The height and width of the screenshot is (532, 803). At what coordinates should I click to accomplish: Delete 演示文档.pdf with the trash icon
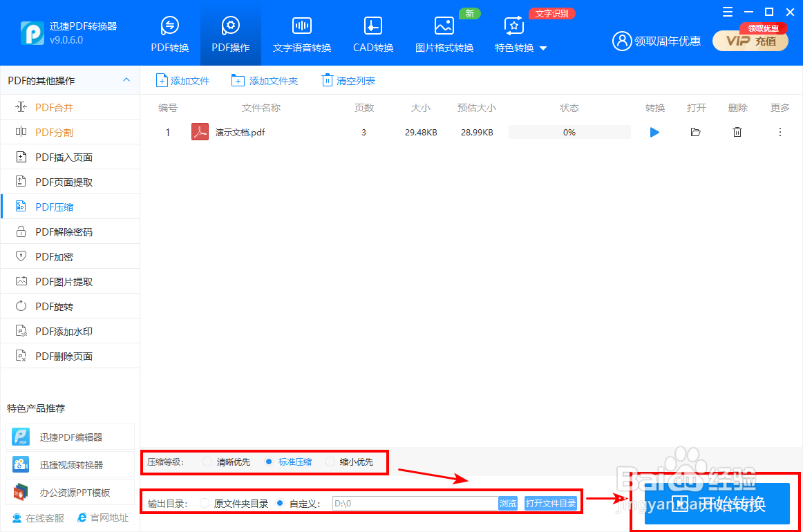[x=737, y=132]
